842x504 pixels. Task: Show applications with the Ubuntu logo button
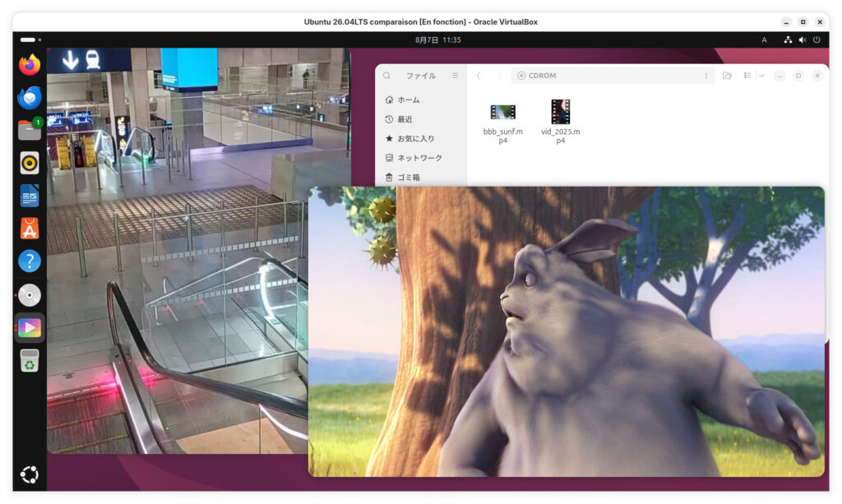tap(30, 474)
